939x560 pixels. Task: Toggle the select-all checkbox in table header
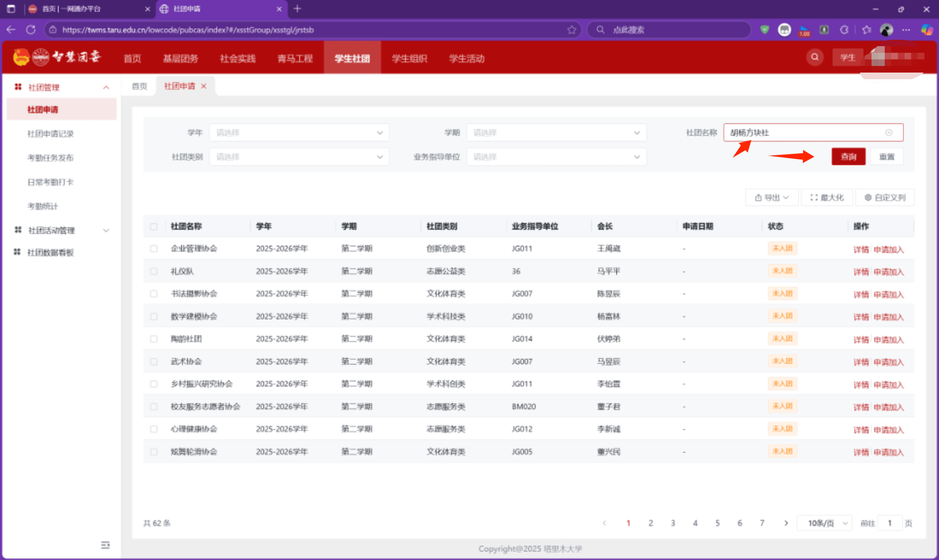(154, 226)
